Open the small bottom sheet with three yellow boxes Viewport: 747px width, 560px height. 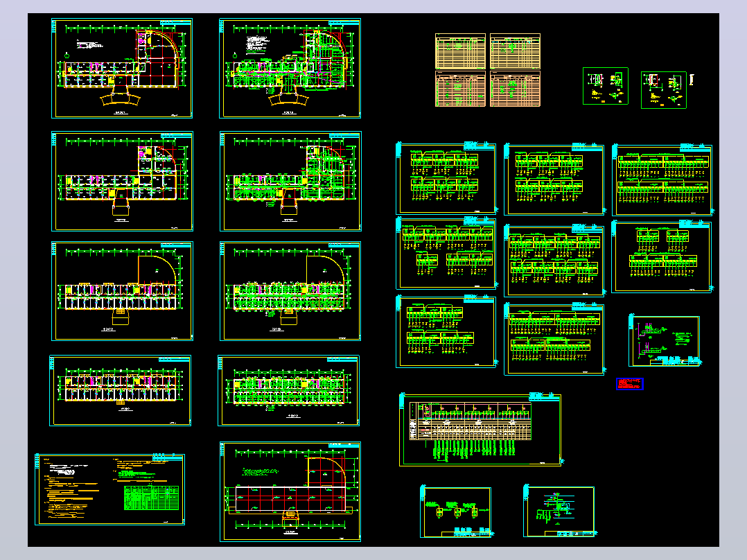coord(455,512)
